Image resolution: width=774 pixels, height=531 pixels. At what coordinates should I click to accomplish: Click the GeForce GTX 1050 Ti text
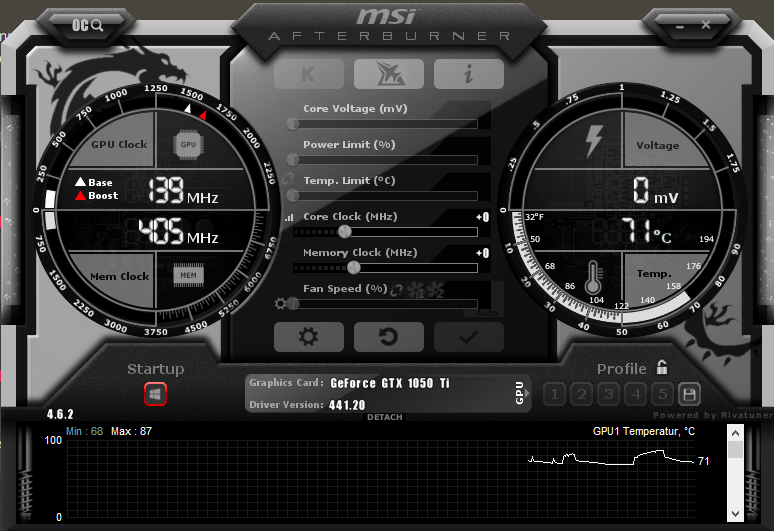[390, 383]
